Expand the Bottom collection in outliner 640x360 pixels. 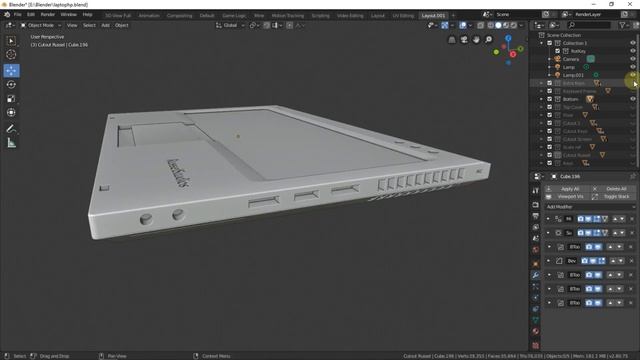tap(542, 99)
